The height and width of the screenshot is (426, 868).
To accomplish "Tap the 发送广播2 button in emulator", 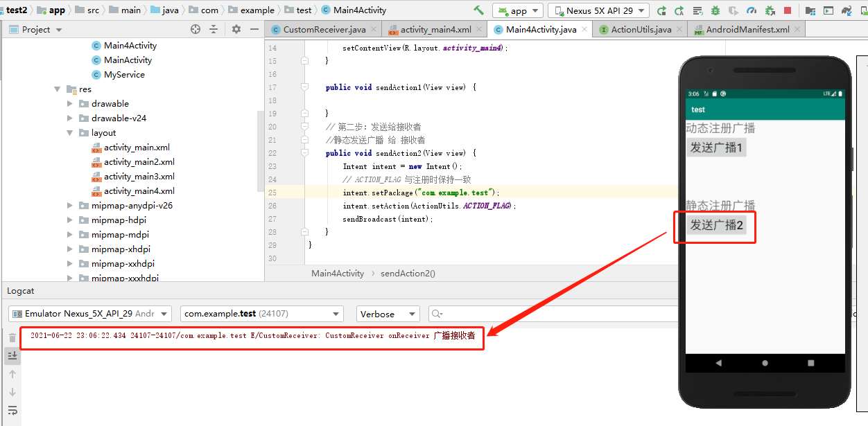I will coord(716,225).
